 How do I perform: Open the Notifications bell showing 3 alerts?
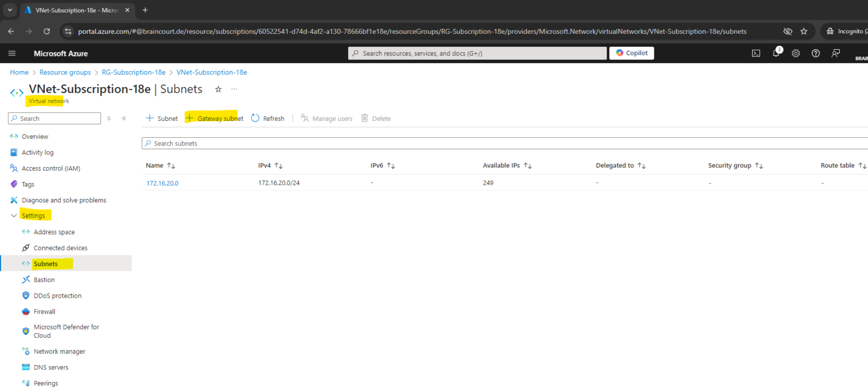[x=775, y=53]
